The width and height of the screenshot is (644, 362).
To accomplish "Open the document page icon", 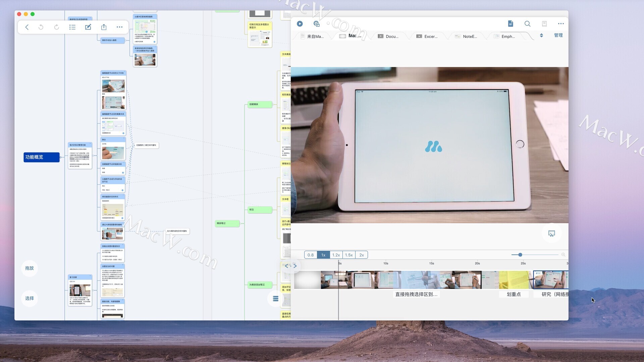I will click(511, 24).
